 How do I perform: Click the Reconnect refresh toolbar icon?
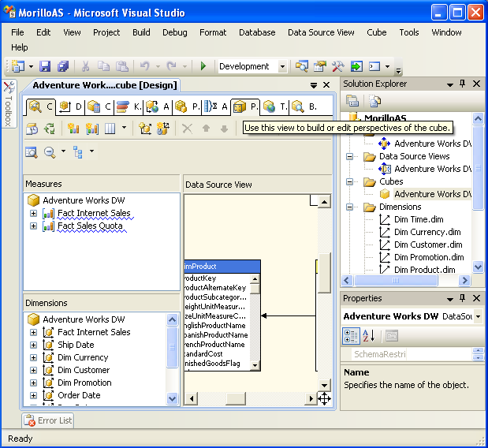[50, 129]
